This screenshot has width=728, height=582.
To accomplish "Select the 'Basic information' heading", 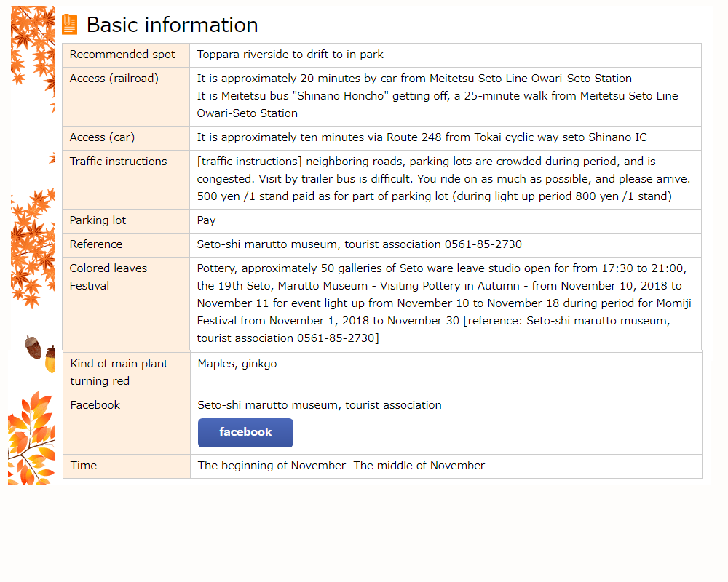I will pyautogui.click(x=172, y=25).
